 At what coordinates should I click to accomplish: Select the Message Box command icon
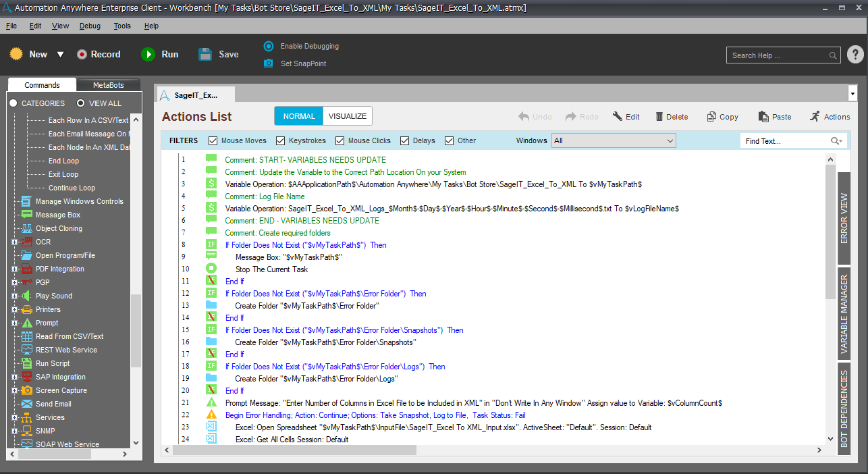click(26, 215)
